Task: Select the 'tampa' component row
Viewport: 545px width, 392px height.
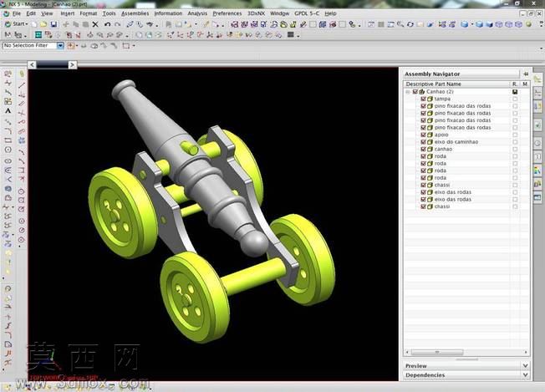Action: pos(442,99)
